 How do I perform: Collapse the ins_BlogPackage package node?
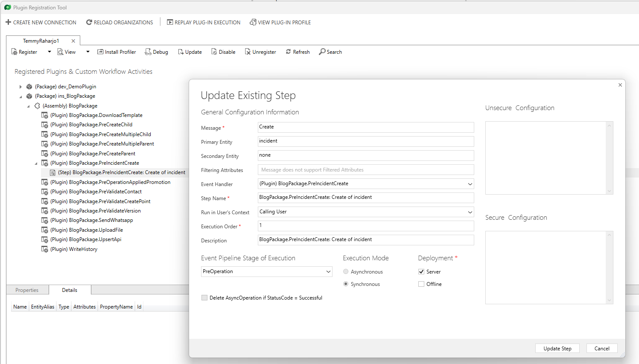click(x=20, y=96)
